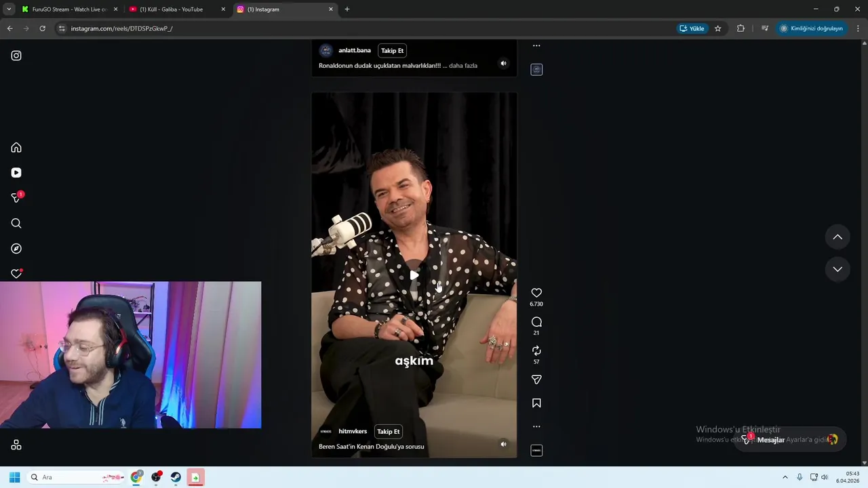868x488 pixels.
Task: Open anlatt.bana profile avatar
Action: [x=326, y=50]
